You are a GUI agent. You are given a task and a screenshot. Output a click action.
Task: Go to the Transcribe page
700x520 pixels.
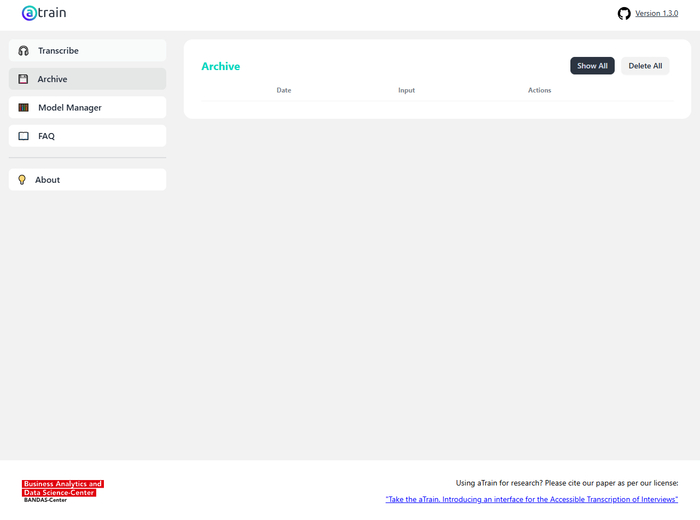pos(58,51)
